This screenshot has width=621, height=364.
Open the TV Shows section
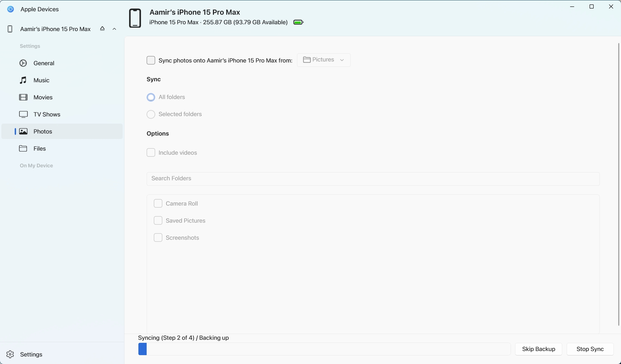tap(47, 114)
